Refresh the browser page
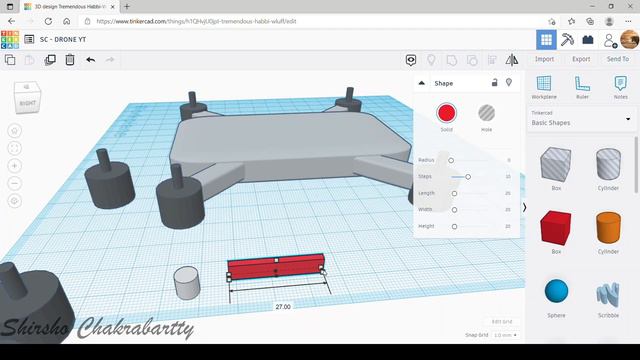Screen dimensions: 640x360 tap(48, 21)
